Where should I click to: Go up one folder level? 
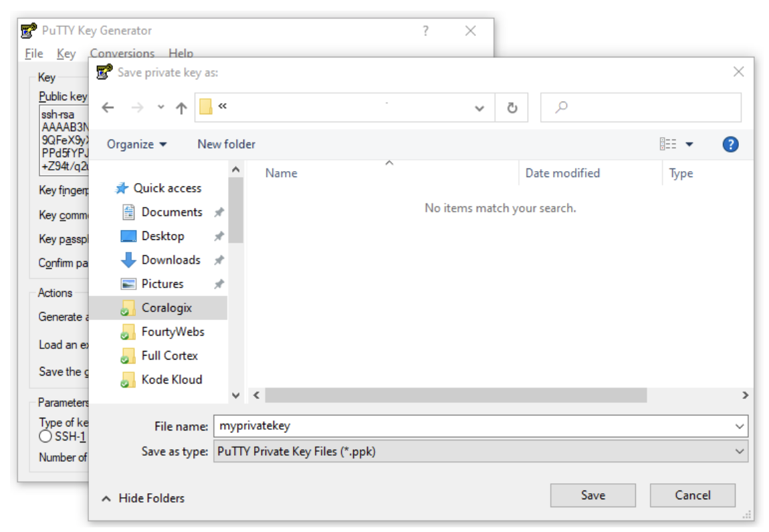(x=181, y=108)
